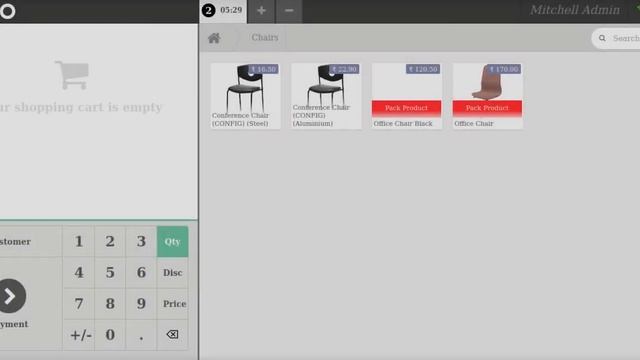The width and height of the screenshot is (640, 360).
Task: Switch numpad to Disc mode
Action: 172,273
